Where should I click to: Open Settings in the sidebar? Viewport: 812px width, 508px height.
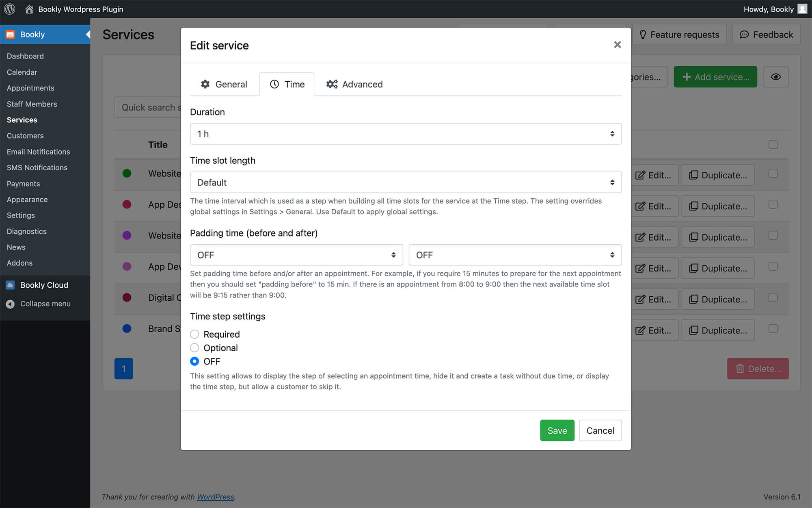[21, 215]
